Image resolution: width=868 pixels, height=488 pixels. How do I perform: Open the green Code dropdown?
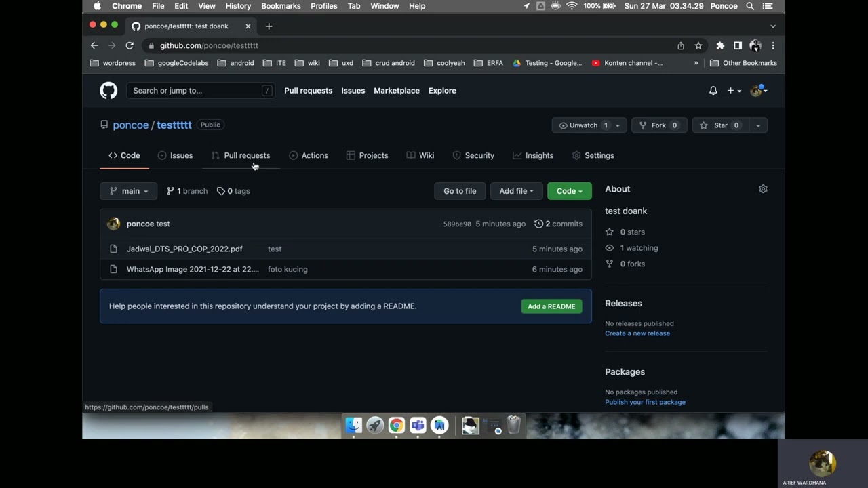click(x=569, y=191)
